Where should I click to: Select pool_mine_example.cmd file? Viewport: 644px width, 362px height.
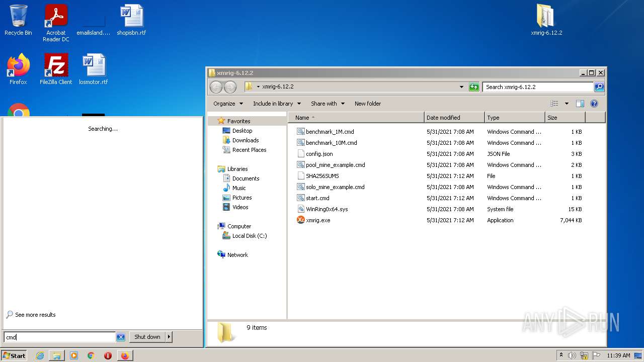pyautogui.click(x=335, y=165)
